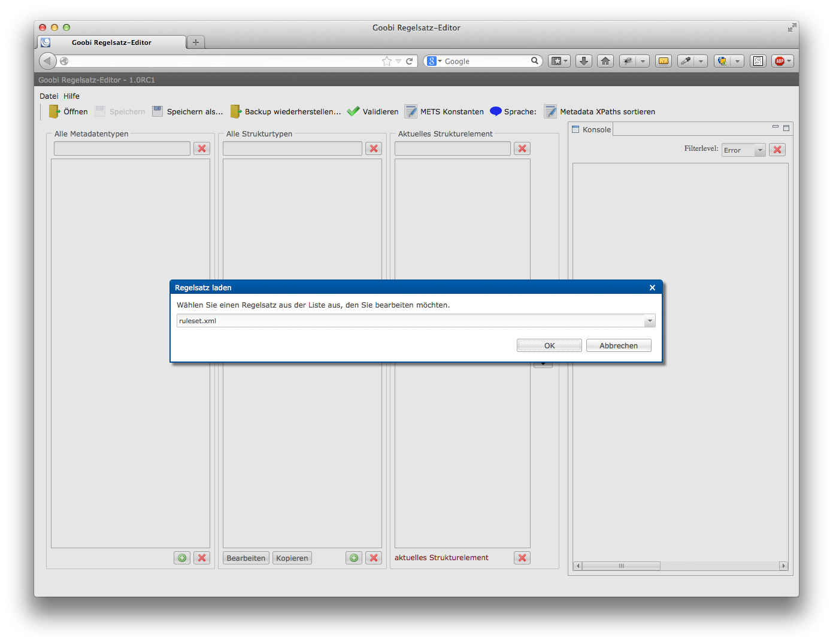Open METS Konstanten from the toolbar
This screenshot has height=644, width=833.
click(x=444, y=111)
